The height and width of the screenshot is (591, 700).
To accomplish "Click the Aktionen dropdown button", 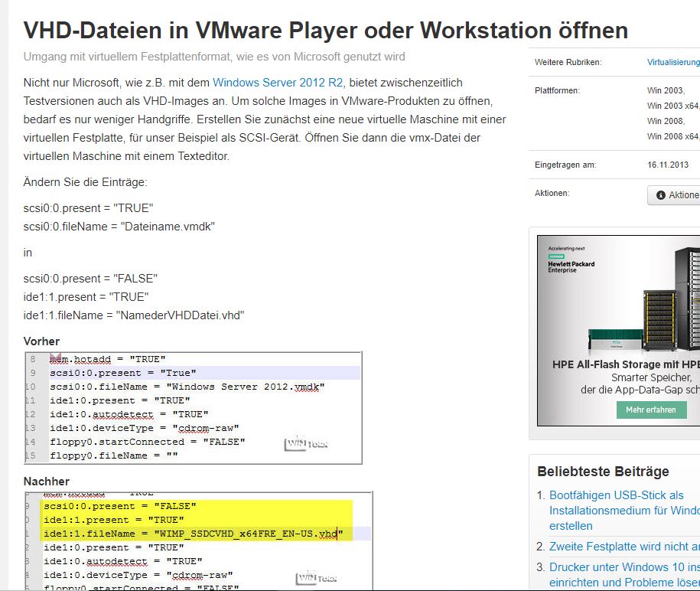I will (674, 195).
